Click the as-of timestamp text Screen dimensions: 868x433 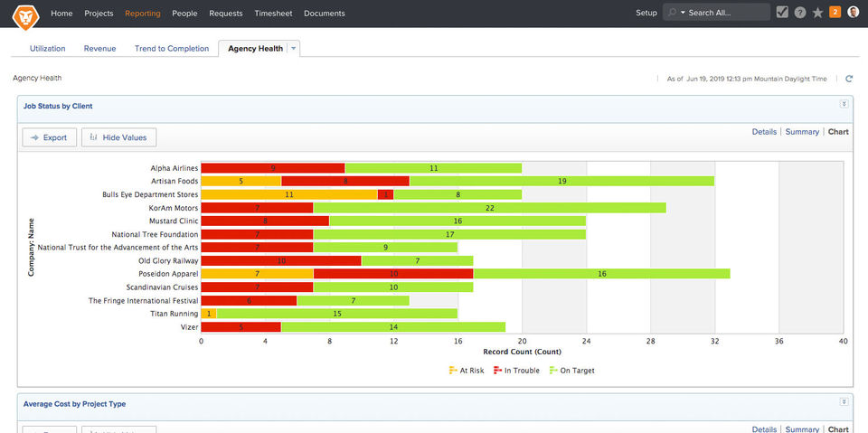tap(748, 80)
